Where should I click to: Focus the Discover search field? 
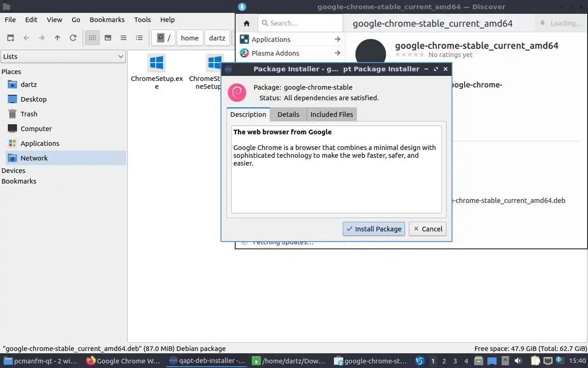(x=300, y=23)
